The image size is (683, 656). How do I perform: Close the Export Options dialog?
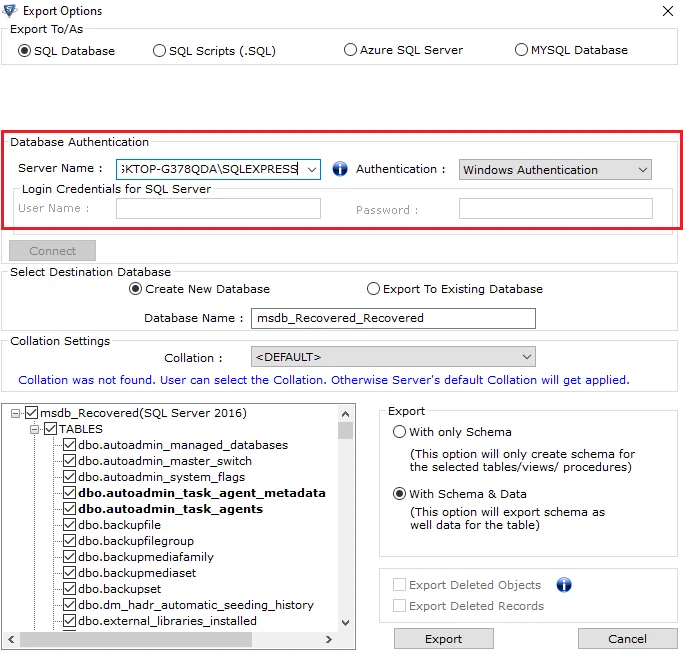pos(668,11)
